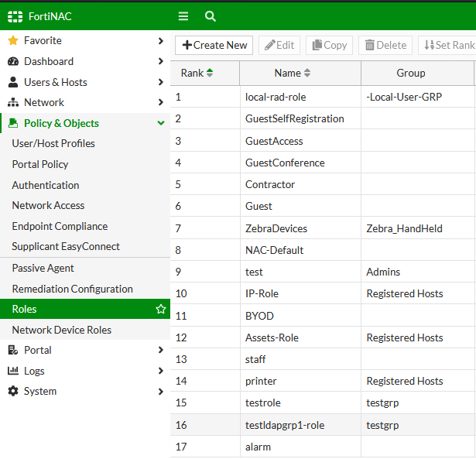Click the Favorite star icon

13,40
